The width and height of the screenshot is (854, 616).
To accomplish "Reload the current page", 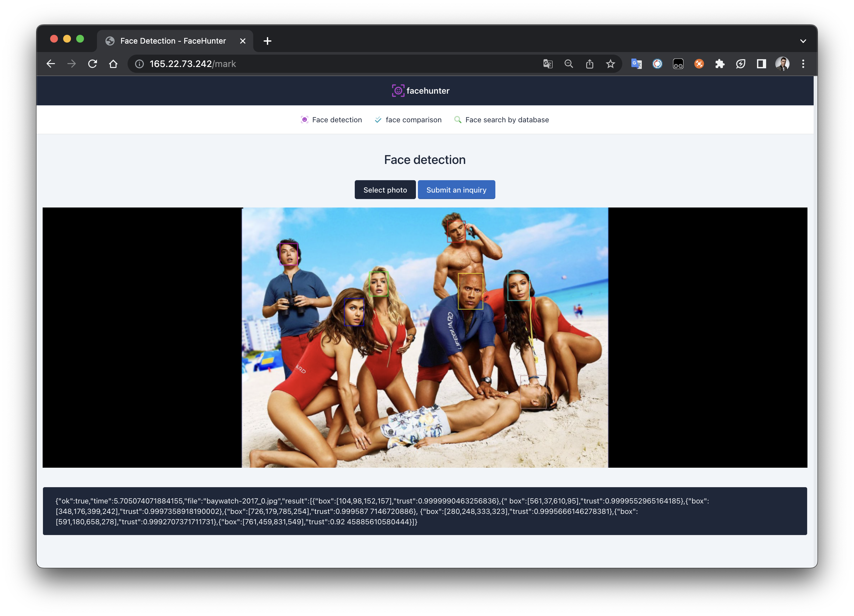I will (x=93, y=64).
